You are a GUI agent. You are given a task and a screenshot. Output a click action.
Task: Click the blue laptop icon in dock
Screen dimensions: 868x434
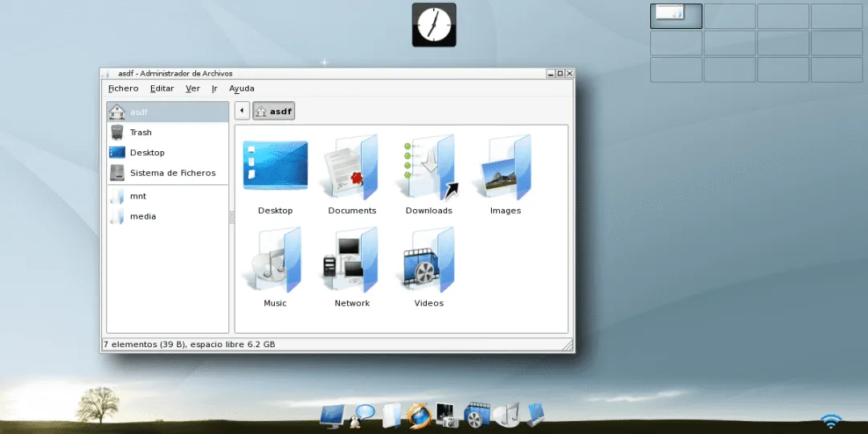(534, 414)
